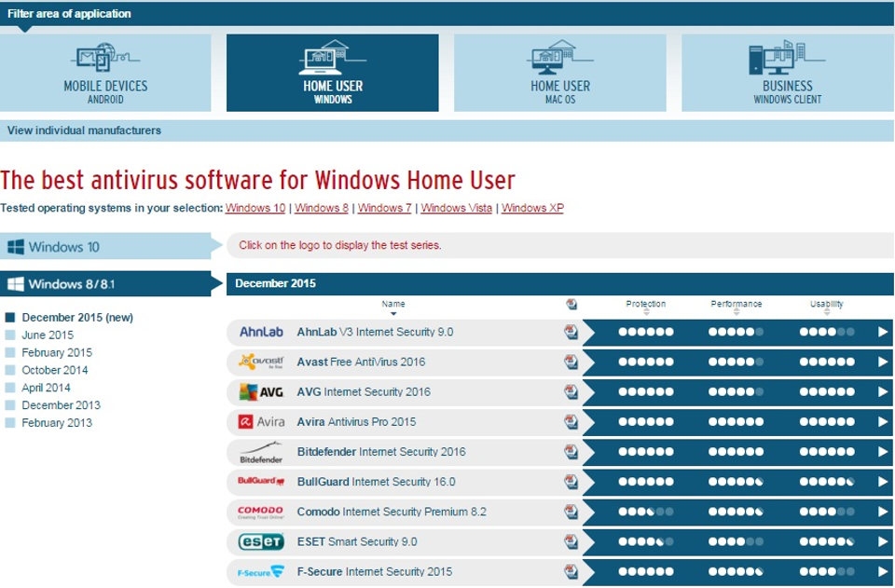Follow the Windows Vista link
The image size is (895, 588).
pos(457,208)
